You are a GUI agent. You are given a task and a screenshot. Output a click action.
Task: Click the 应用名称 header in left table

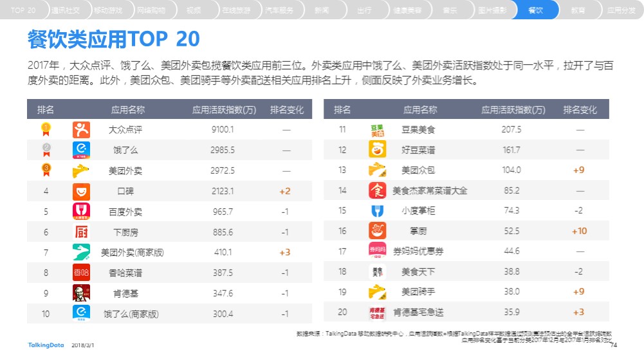[128, 109]
